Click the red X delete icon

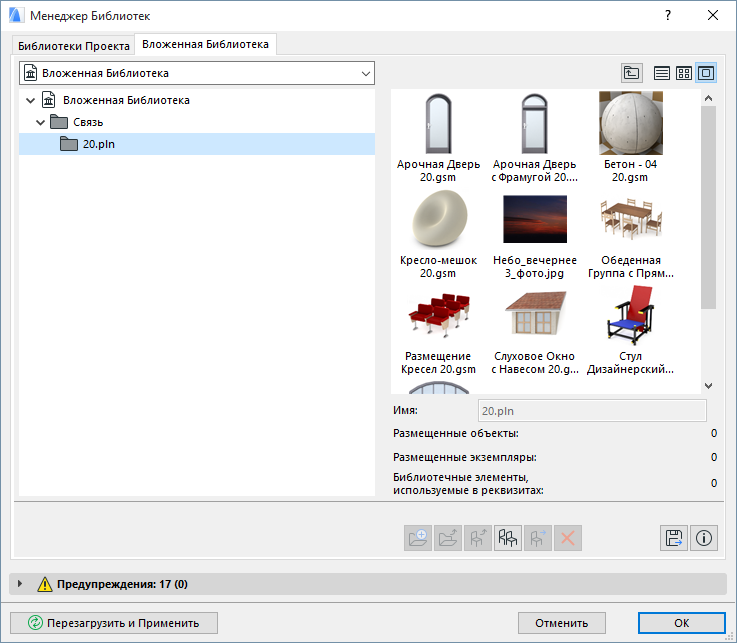tap(568, 538)
